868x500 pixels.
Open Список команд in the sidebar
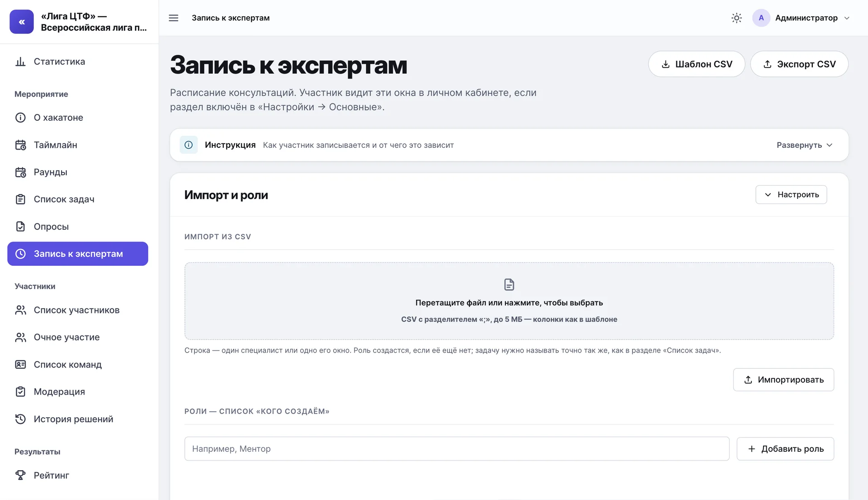[x=78, y=364]
